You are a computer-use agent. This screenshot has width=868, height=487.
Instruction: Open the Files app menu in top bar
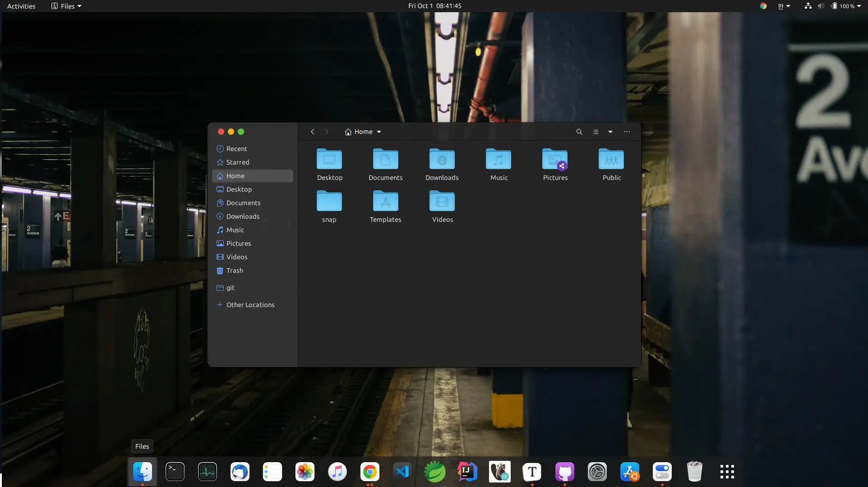(x=67, y=6)
